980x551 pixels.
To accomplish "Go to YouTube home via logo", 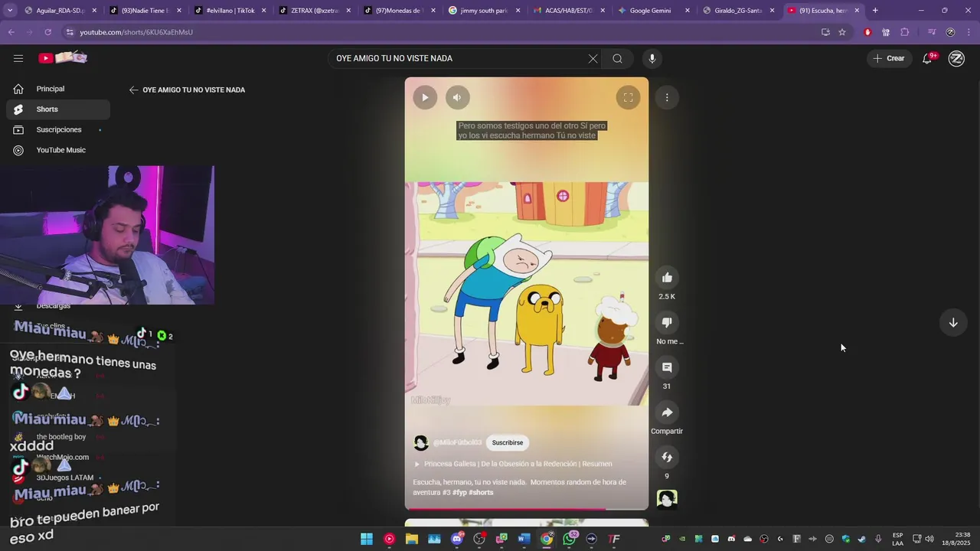I will pyautogui.click(x=63, y=58).
